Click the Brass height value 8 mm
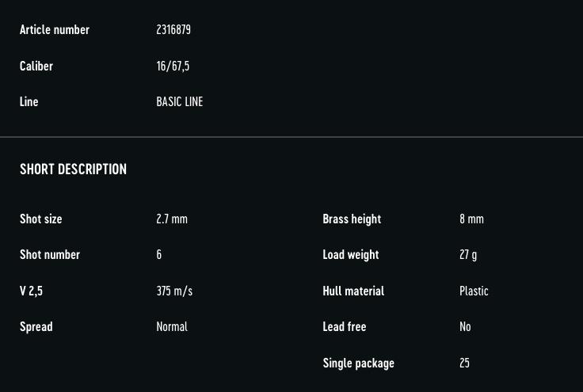The height and width of the screenshot is (392, 583). 471,219
